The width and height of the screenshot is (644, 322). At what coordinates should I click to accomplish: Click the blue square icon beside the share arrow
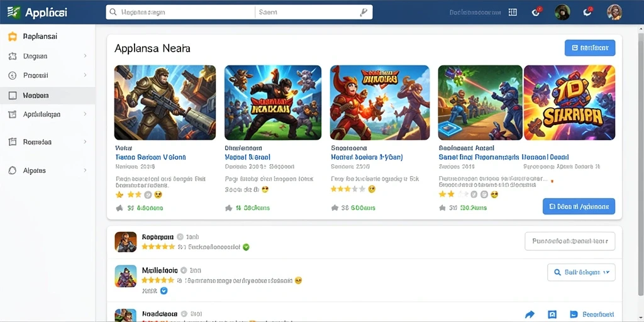[x=552, y=314]
